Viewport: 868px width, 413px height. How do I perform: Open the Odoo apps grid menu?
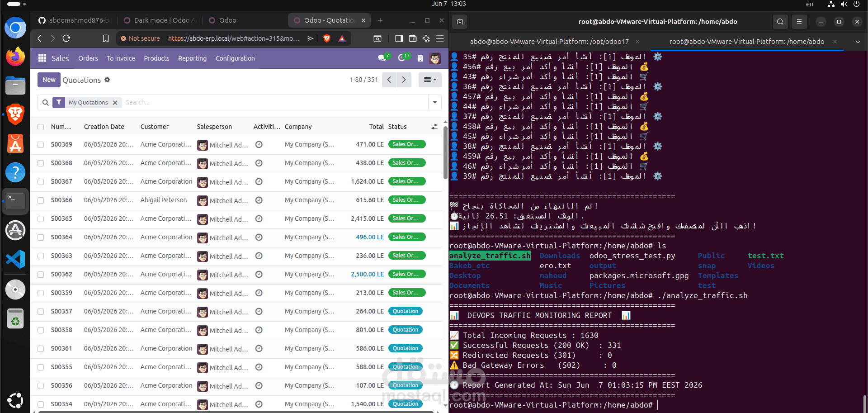click(x=42, y=58)
